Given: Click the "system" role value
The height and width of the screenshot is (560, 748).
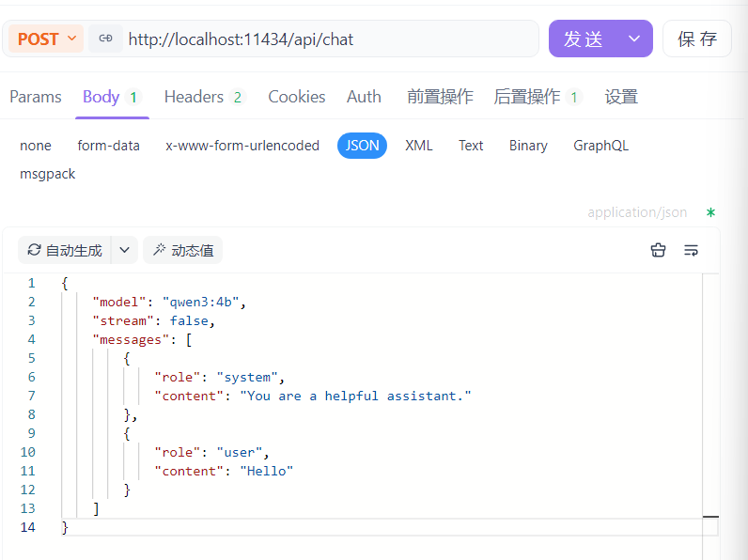Looking at the screenshot, I should coord(247,378).
